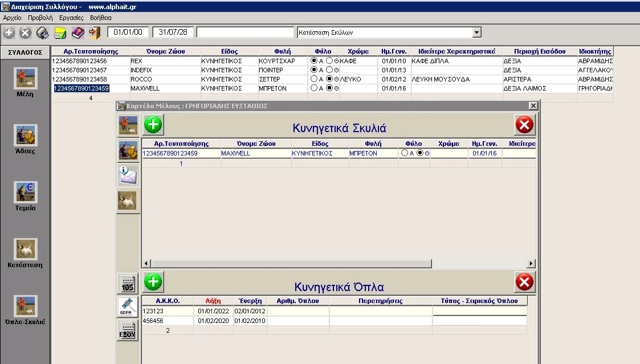The image size is (640, 364).
Task: Click the start date field 01/01/00
Action: point(128,32)
